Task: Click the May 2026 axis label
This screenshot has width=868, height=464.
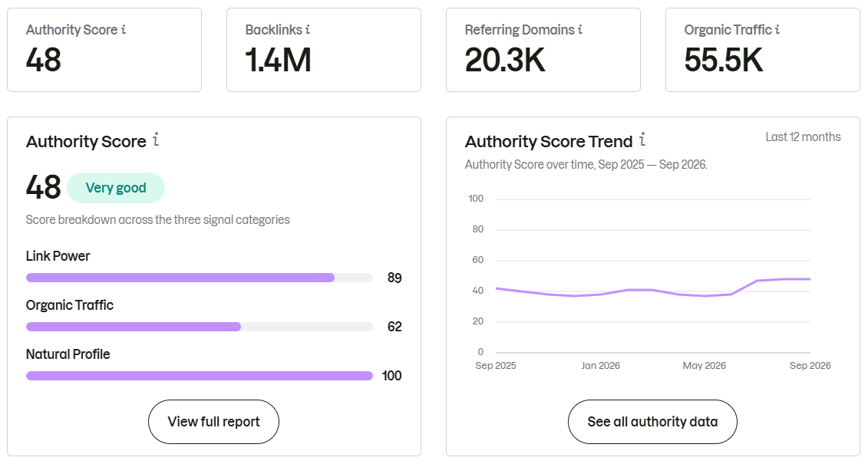Action: tap(704, 366)
